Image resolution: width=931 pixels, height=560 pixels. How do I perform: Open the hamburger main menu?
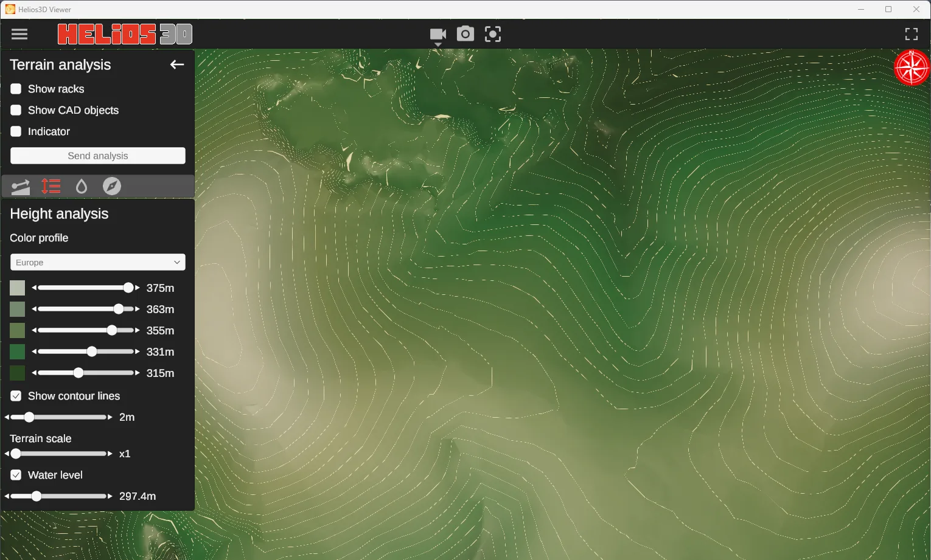pyautogui.click(x=19, y=34)
